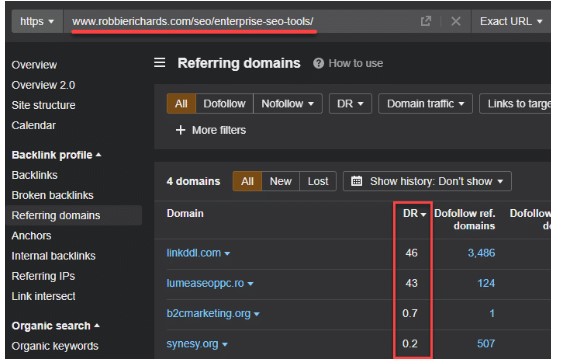
Task: Switch to the New domains tab
Action: coord(281,181)
